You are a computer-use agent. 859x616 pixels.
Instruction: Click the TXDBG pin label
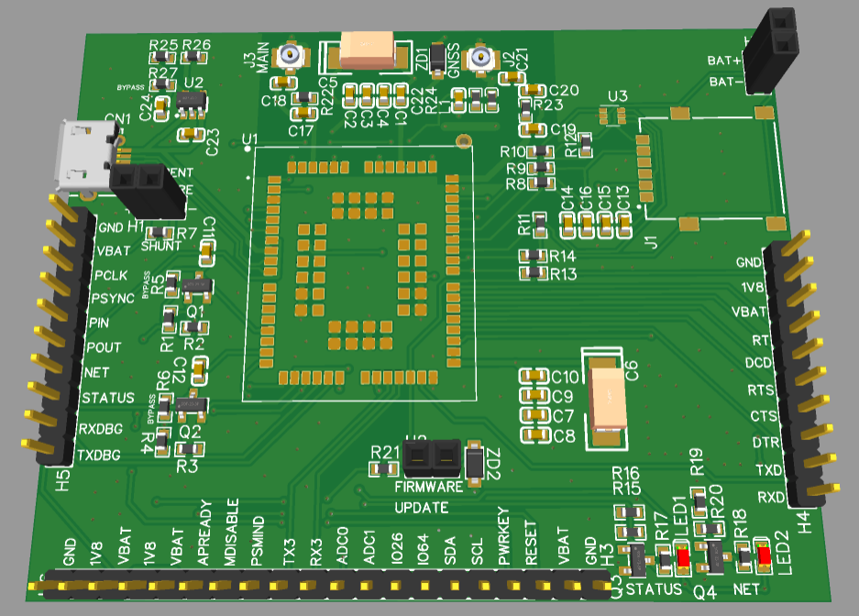point(99,455)
